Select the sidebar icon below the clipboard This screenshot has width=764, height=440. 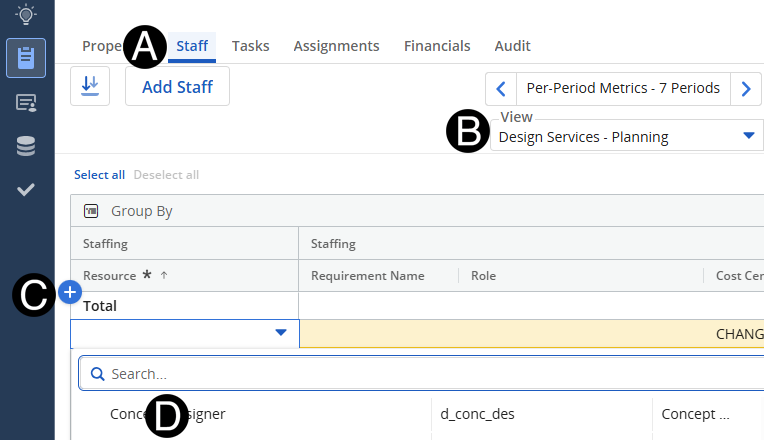pyautogui.click(x=26, y=103)
